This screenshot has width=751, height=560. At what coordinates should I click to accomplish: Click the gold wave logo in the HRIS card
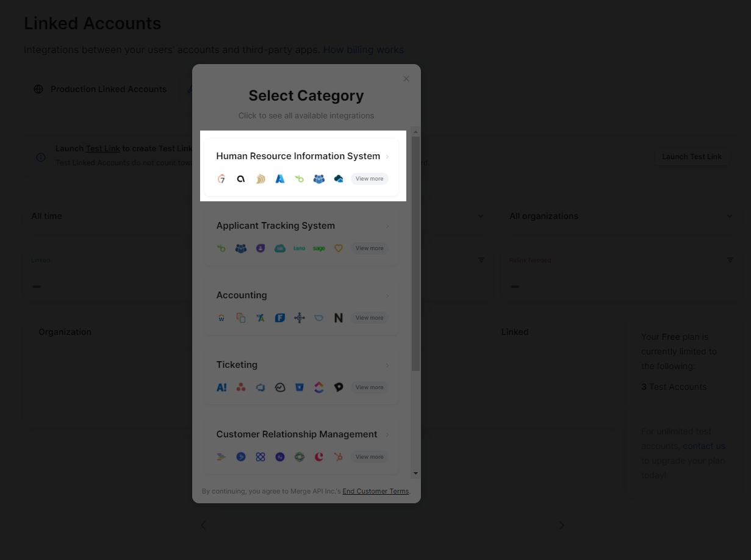[261, 179]
